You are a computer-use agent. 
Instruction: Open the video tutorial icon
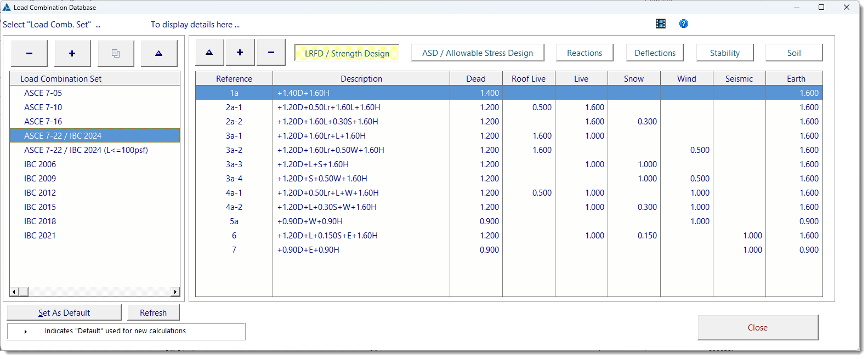pos(661,24)
